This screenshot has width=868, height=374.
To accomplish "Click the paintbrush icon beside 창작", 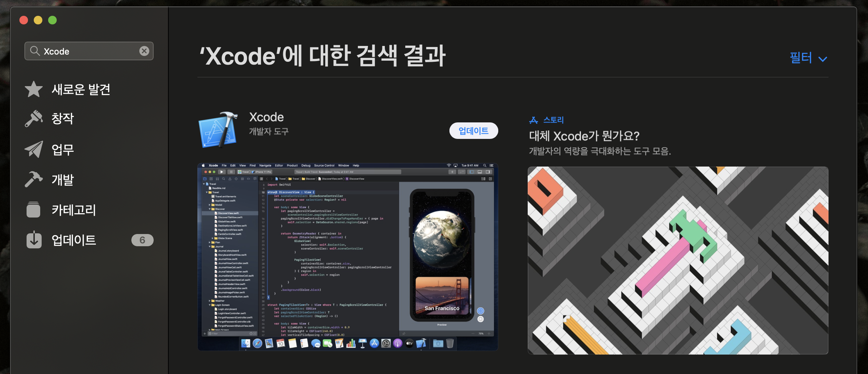I will [34, 118].
